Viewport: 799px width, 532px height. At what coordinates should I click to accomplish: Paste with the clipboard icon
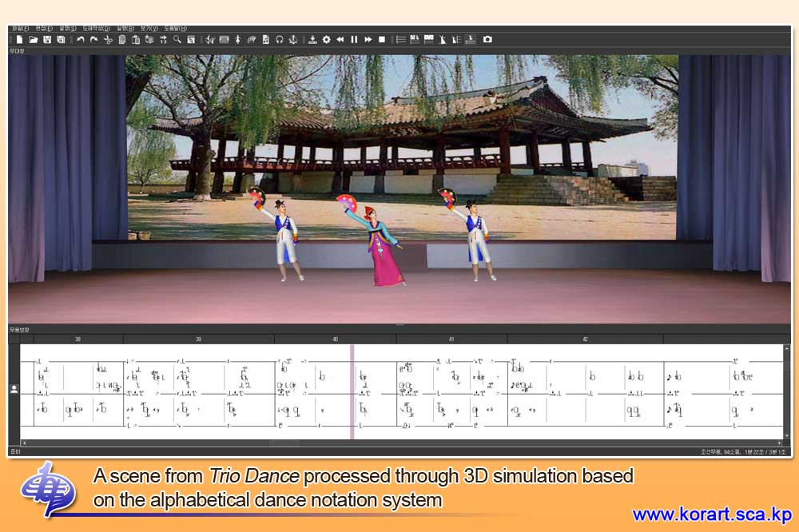136,39
